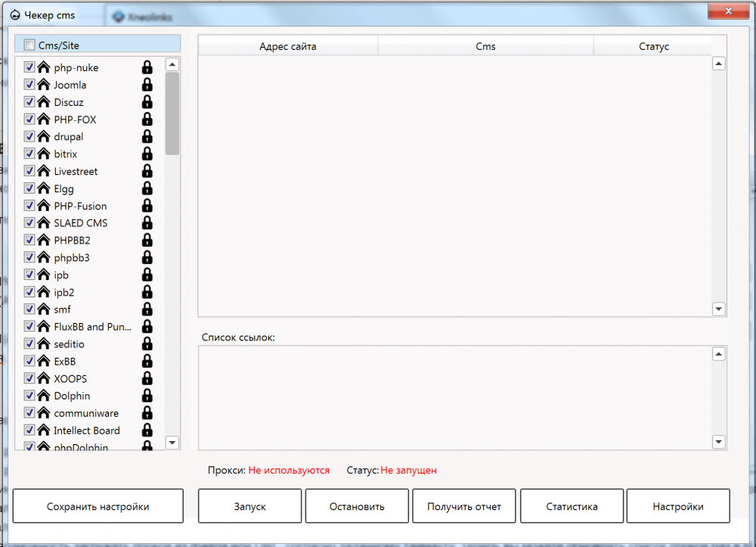The height and width of the screenshot is (547, 756).
Task: Click the Статус column header
Action: [x=654, y=46]
